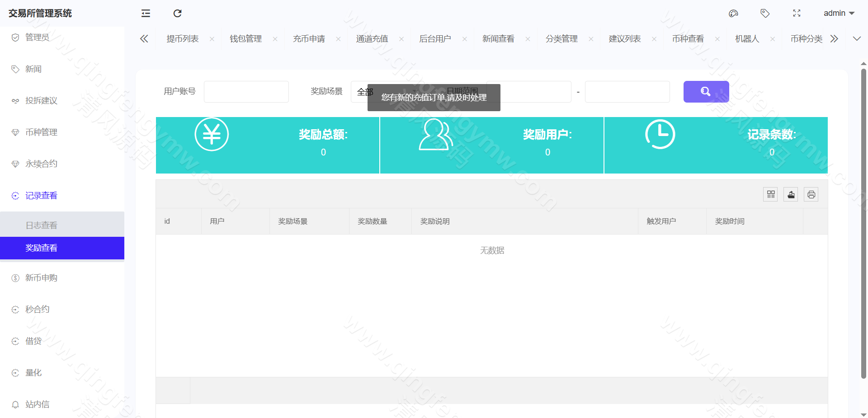Open the 日志查看 page
This screenshot has height=418, width=868.
41,225
